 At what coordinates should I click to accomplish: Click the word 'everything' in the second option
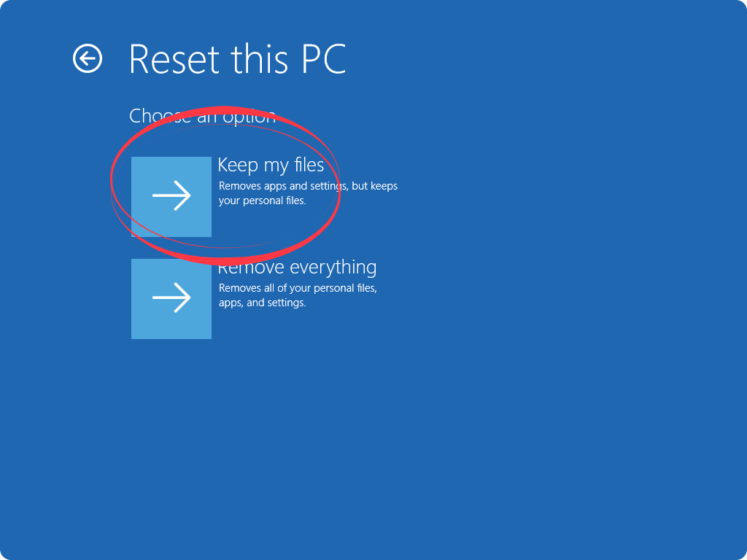coord(333,268)
